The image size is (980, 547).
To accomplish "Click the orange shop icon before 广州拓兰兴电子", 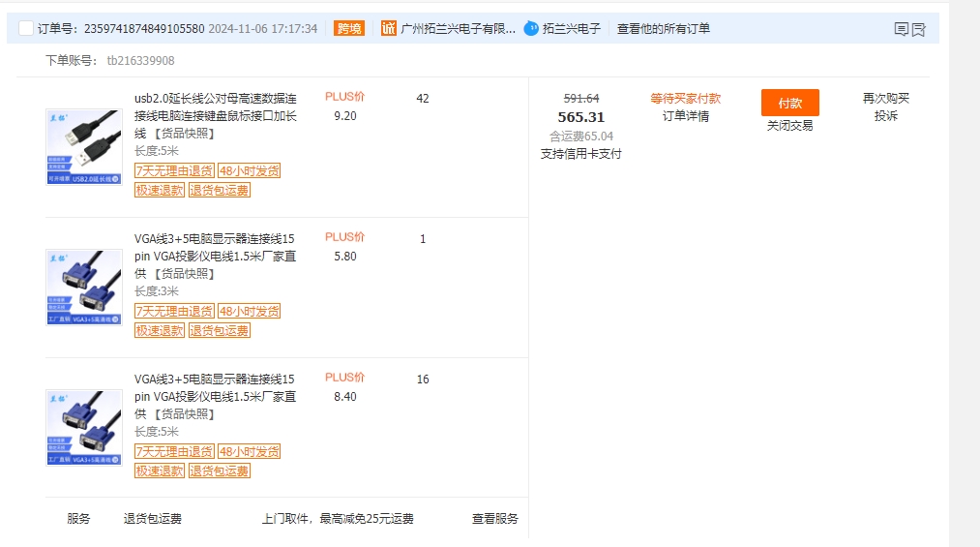I will pos(388,28).
